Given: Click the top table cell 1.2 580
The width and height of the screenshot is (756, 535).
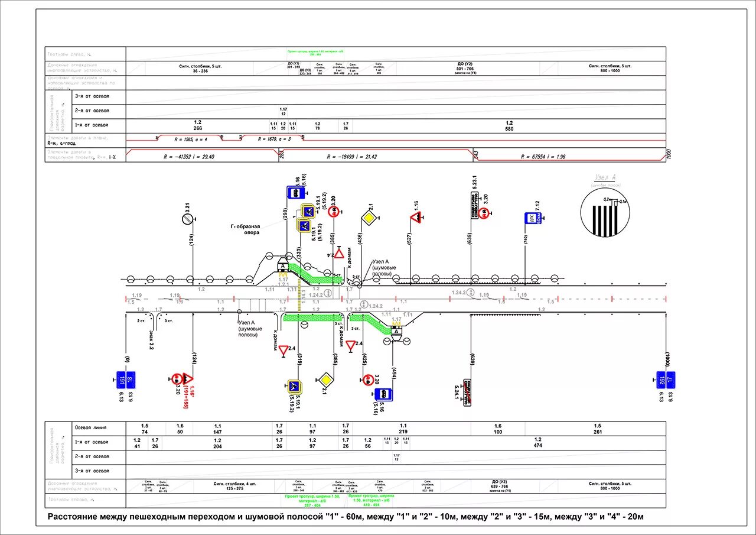Looking at the screenshot, I should [509, 125].
